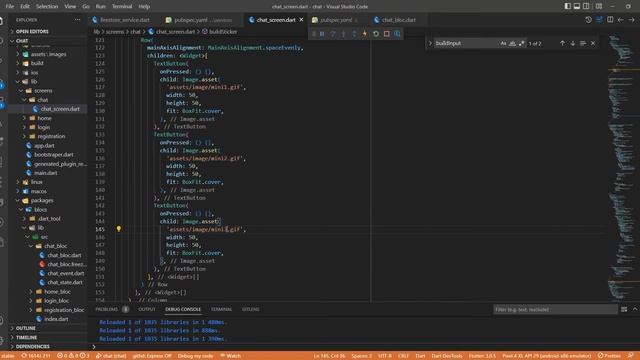Expand the OUTLINE section
This screenshot has height=360, width=640.
(48, 328)
